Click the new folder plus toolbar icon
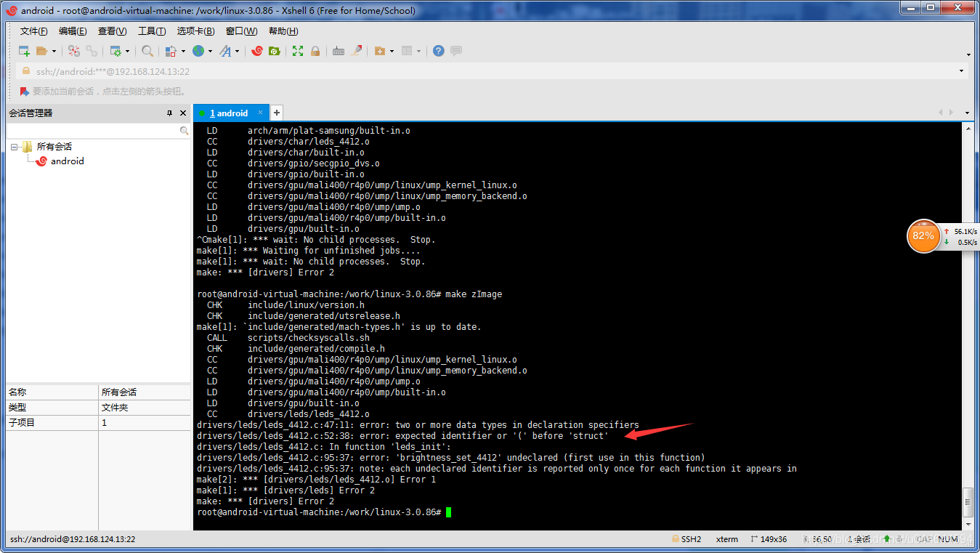Screen dimensions: 980x553 (379, 51)
